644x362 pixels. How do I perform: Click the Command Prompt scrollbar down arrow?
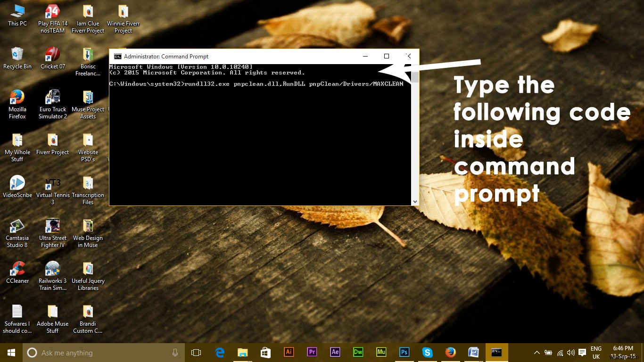tap(415, 201)
